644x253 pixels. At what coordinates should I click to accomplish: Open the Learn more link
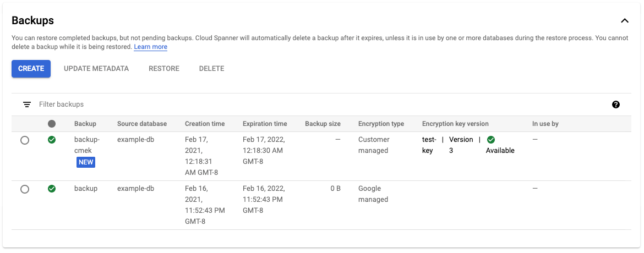(x=151, y=47)
